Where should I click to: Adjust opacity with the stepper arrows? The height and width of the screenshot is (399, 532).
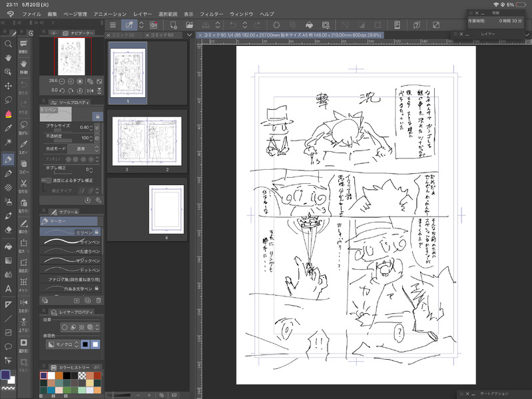click(x=91, y=138)
